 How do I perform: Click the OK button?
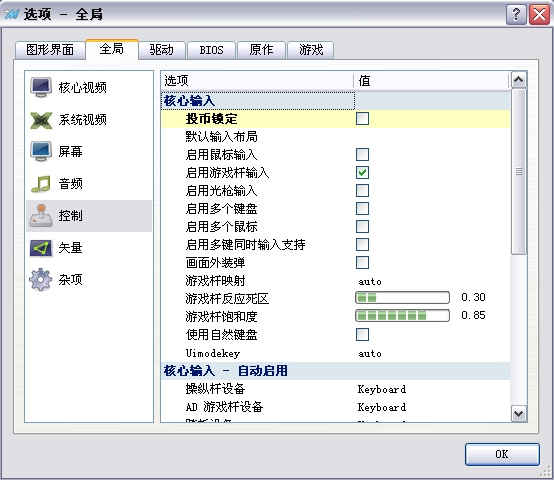[502, 454]
